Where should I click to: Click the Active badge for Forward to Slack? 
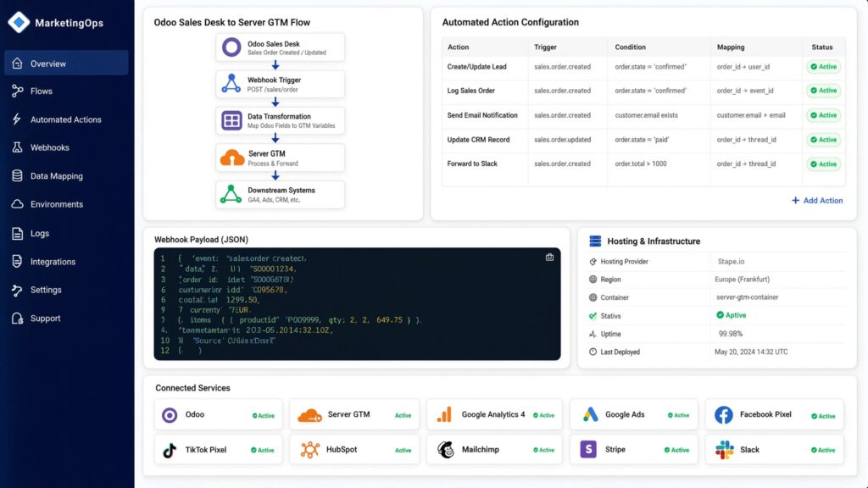(x=824, y=164)
